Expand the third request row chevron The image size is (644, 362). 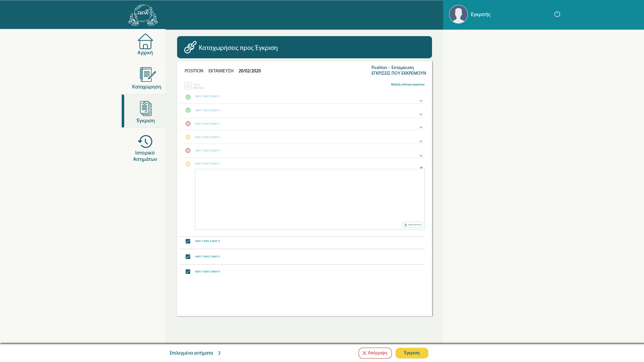(421, 128)
